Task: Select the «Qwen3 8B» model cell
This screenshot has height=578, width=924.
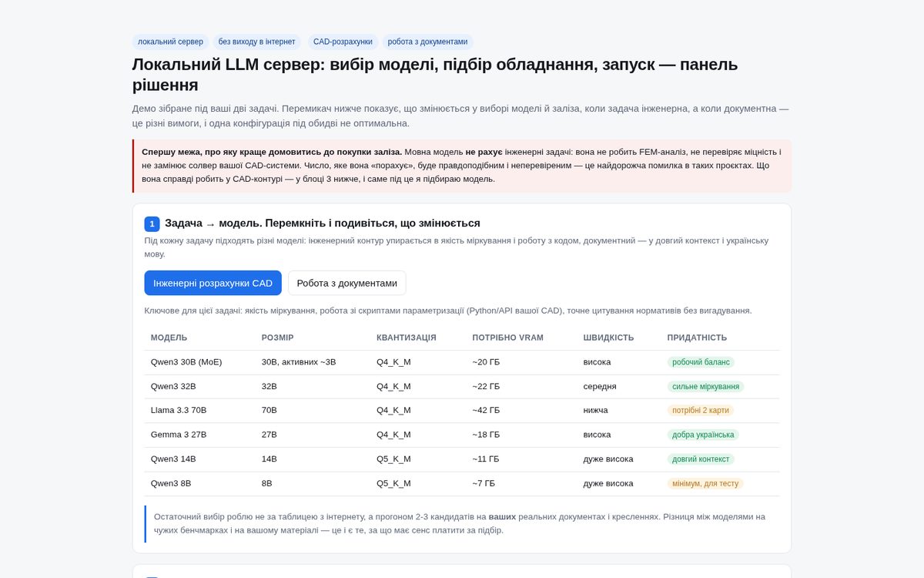Action: [171, 483]
